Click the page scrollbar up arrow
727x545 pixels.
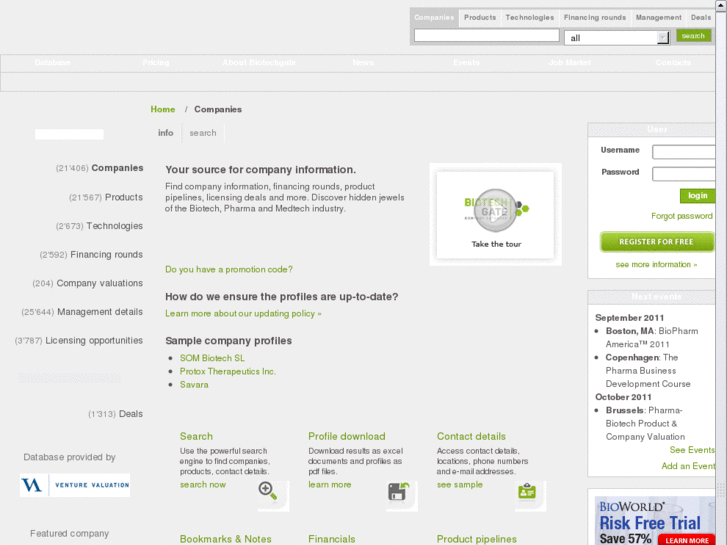(721, 4)
